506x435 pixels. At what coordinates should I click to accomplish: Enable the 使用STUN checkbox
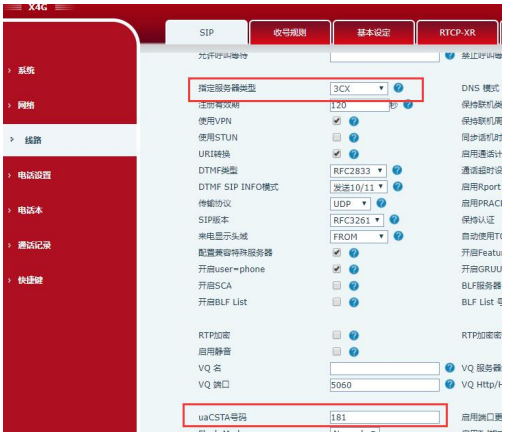click(337, 137)
